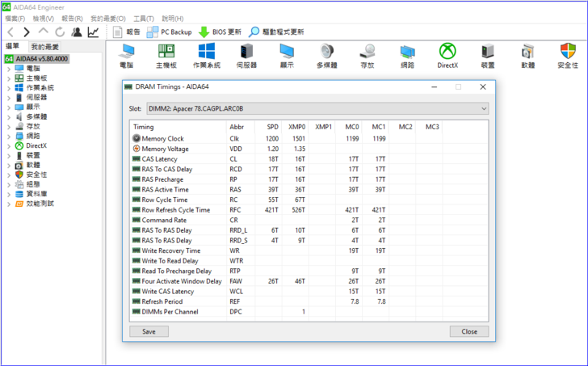
Task: Click the person icon in toolbar
Action: 77,32
